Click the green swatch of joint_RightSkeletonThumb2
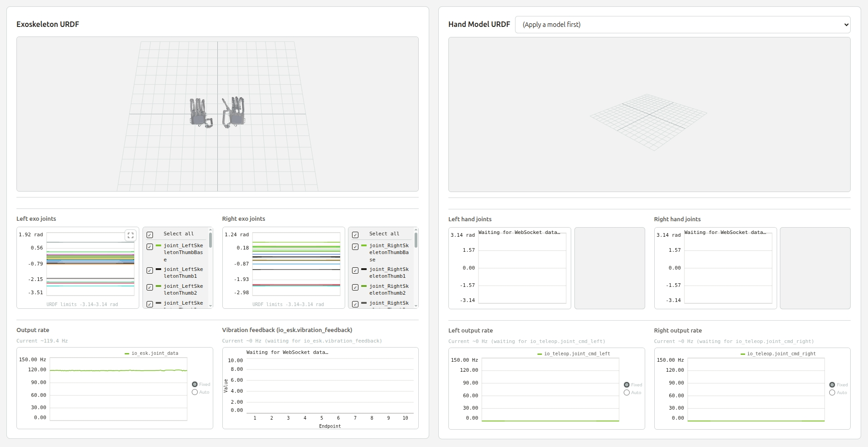This screenshot has width=868, height=447. (364, 286)
